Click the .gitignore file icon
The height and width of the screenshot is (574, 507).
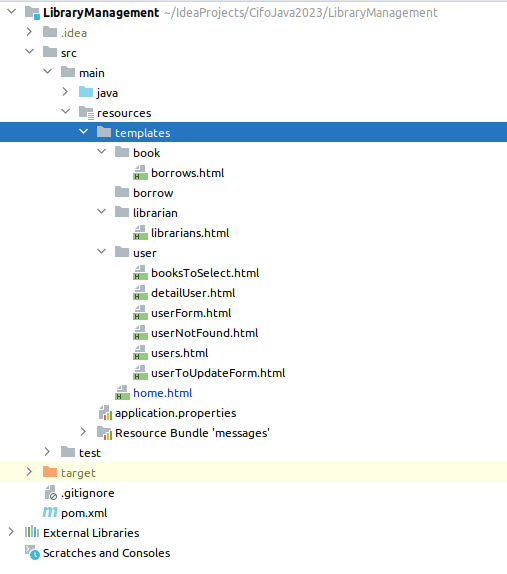pos(51,493)
